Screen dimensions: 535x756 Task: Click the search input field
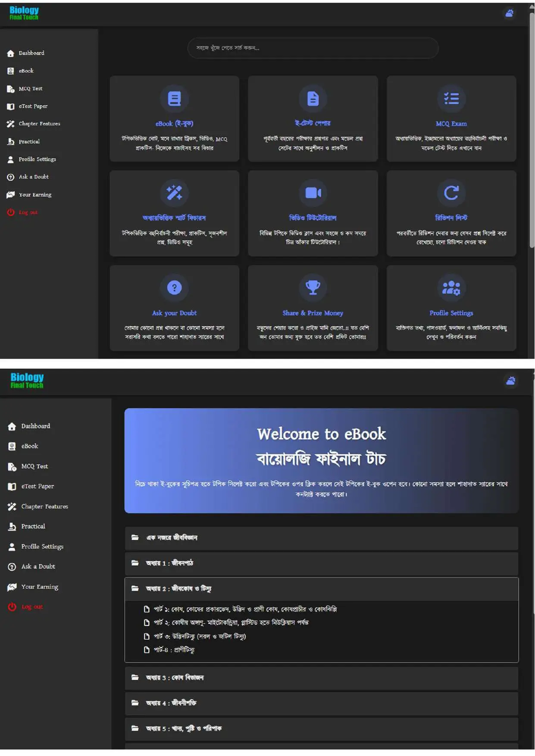tap(313, 48)
